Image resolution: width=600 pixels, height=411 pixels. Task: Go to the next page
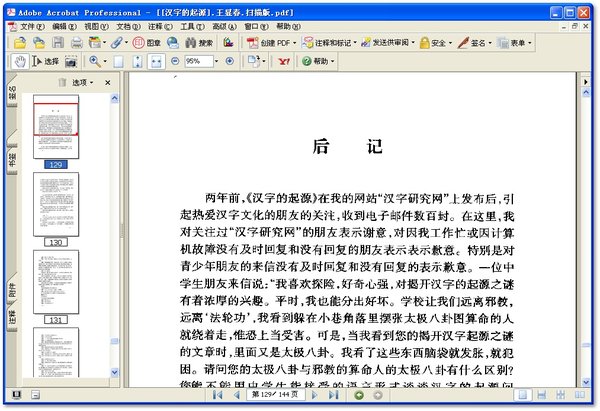315,395
